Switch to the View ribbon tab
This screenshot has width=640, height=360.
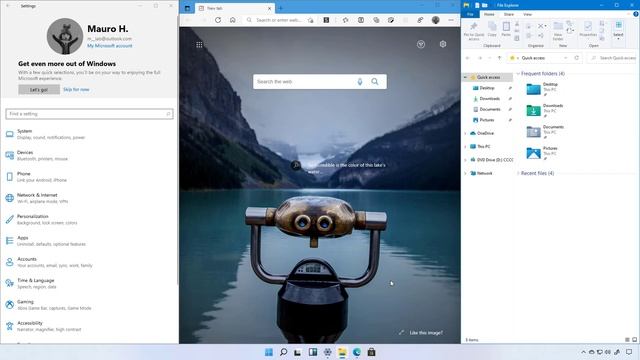coord(527,14)
